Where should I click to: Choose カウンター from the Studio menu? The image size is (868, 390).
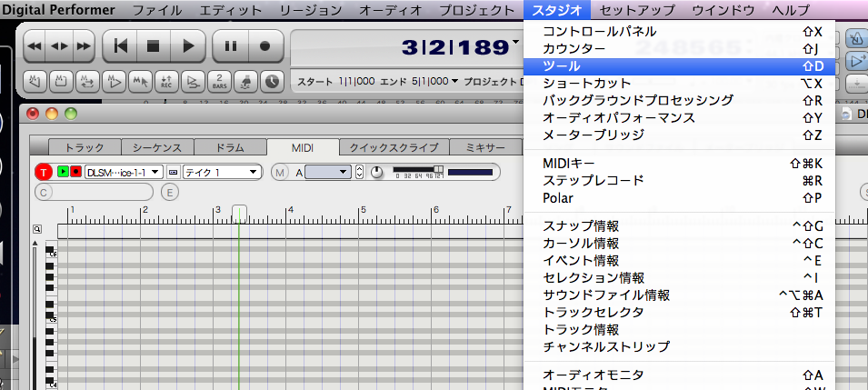coord(679,49)
